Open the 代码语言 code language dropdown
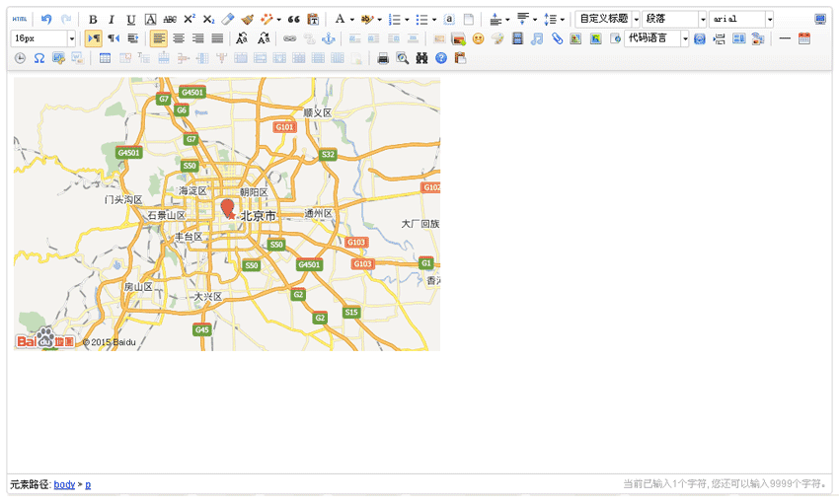Viewport: 839px width, 504px height. 685,38
